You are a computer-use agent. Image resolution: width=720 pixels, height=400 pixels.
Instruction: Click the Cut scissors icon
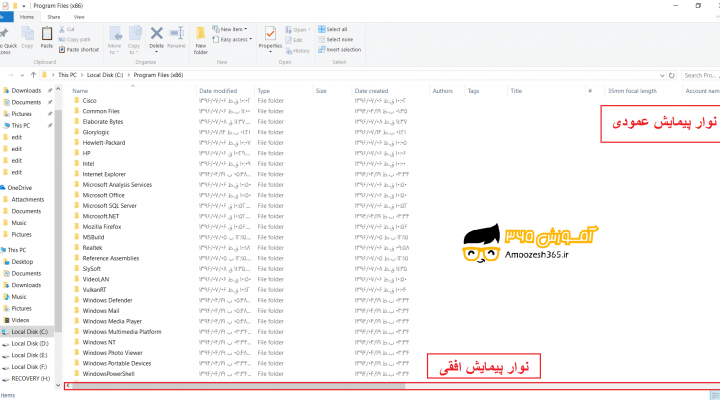click(62, 29)
